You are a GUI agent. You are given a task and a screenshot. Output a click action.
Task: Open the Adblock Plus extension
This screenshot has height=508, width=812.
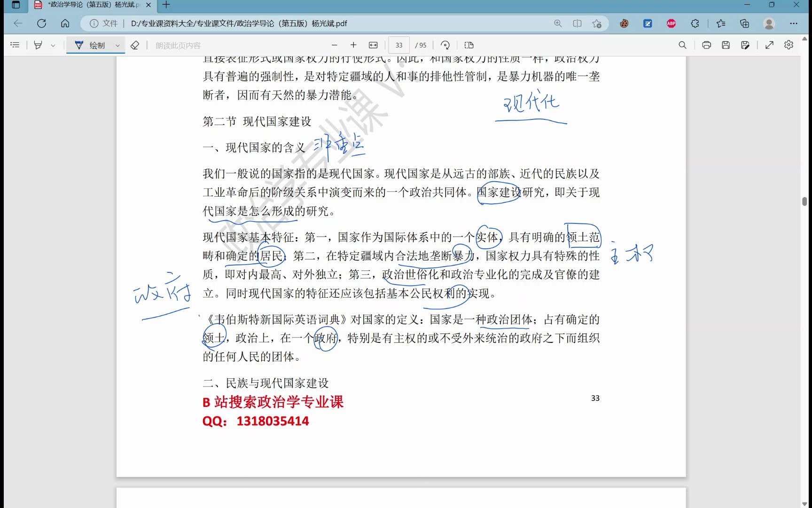click(x=671, y=24)
